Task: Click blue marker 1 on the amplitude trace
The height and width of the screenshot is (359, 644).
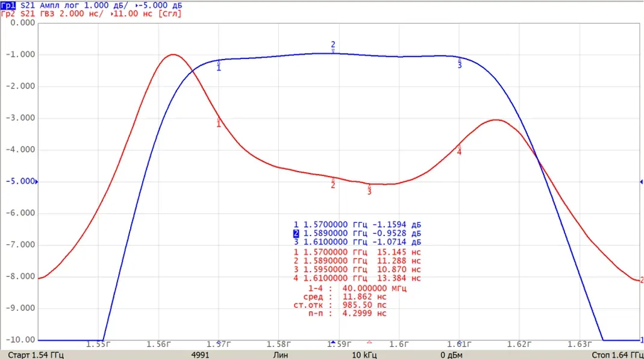Action: (x=219, y=66)
